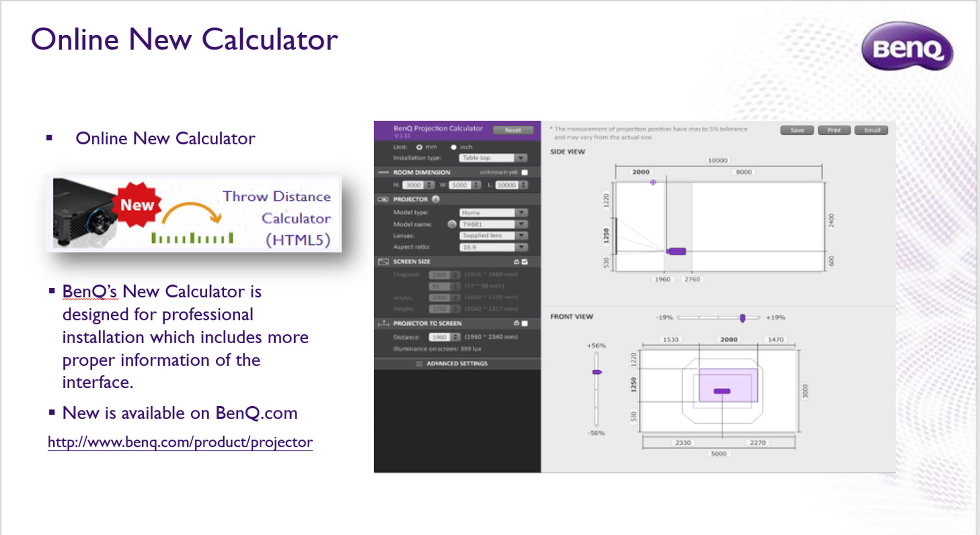980x535 pixels.
Task: Open the Aspect ratio 16:9 dropdown
Action: (x=493, y=247)
